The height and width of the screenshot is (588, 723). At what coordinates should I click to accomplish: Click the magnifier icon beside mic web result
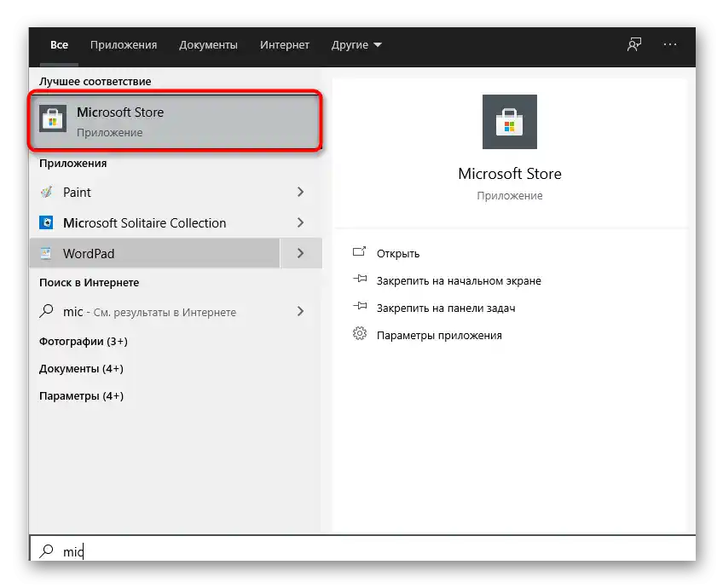46,312
